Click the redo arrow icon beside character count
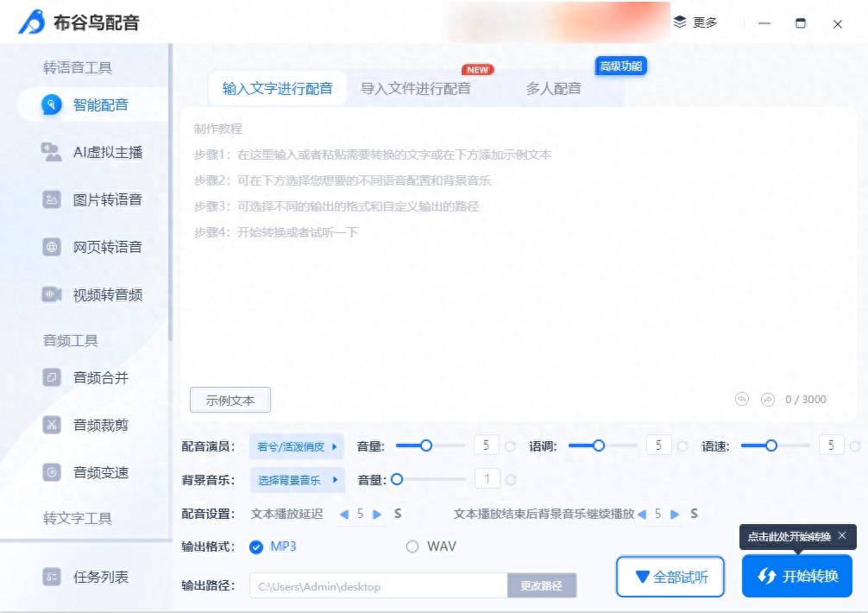This screenshot has height=613, width=868. pos(768,399)
